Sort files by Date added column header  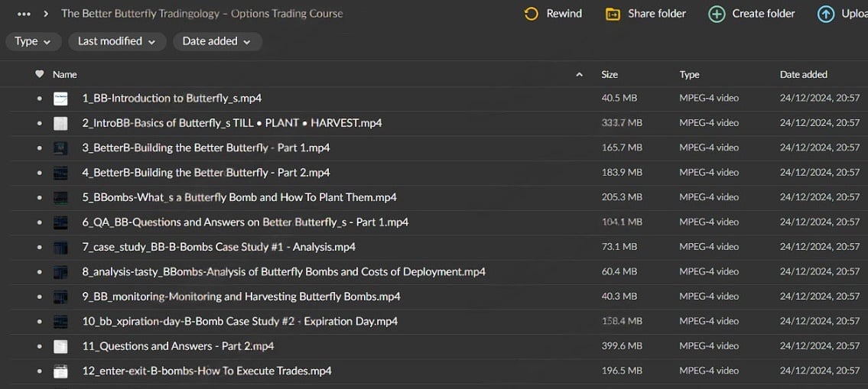[x=803, y=74]
